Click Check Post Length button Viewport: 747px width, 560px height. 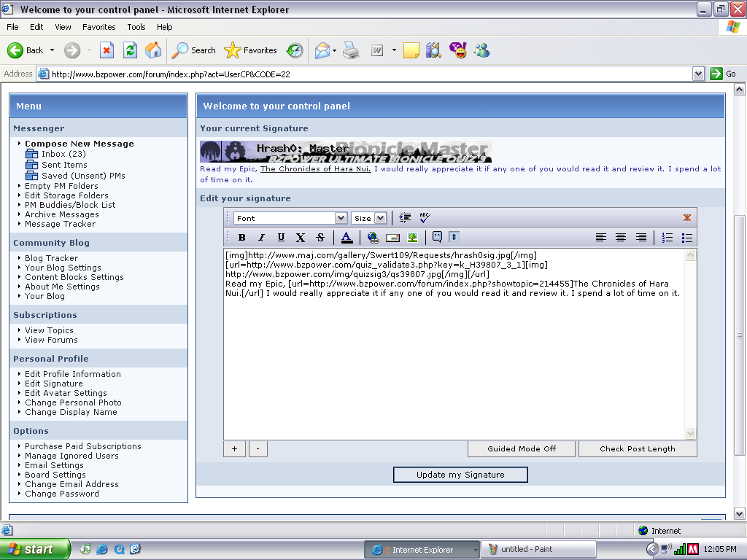pos(638,448)
